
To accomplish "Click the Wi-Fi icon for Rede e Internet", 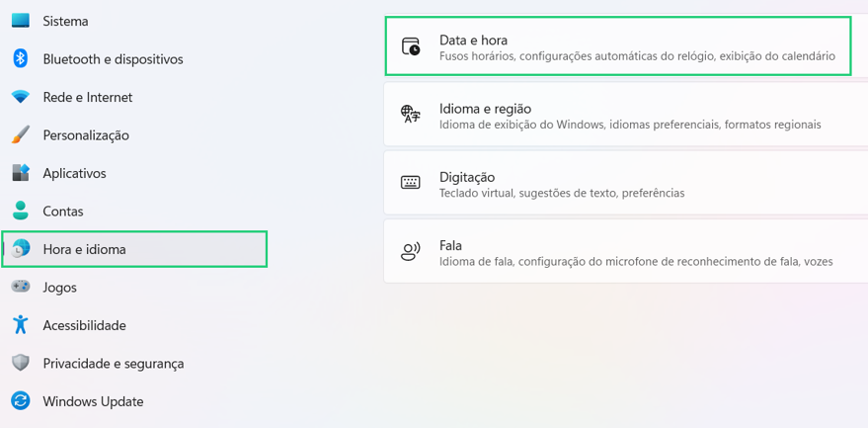I will coord(21,98).
